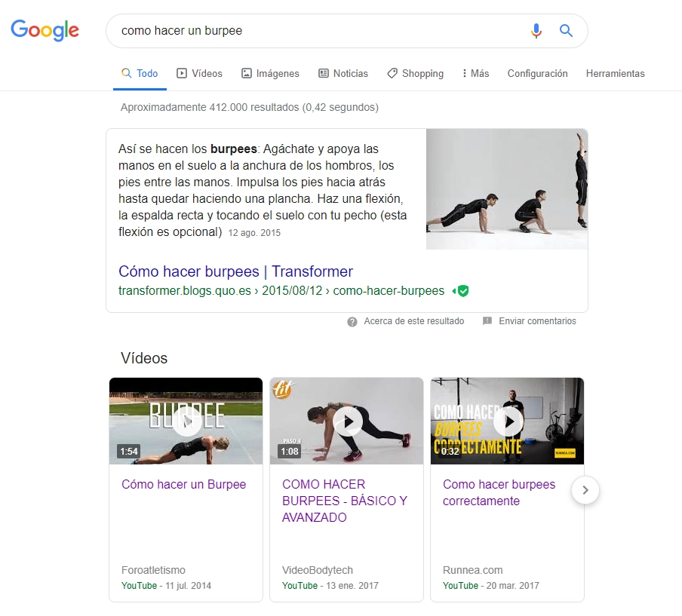
Task: Open the Cómo hacer burpees | Transformer link
Action: (x=235, y=271)
